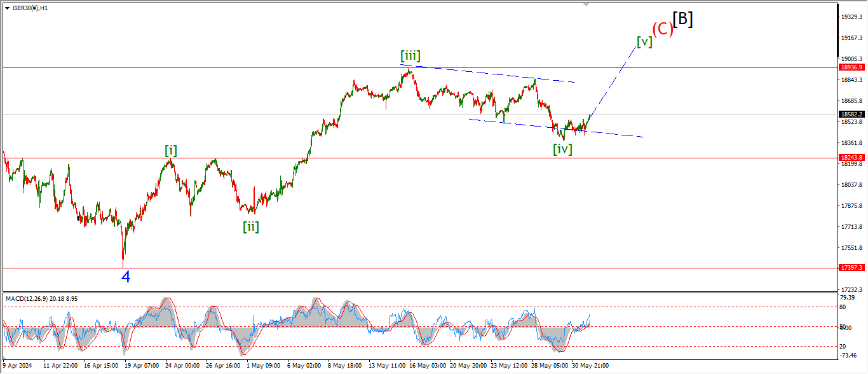Click the black [B] wave label
Viewport: 868px width, 374px height.
[x=683, y=19]
